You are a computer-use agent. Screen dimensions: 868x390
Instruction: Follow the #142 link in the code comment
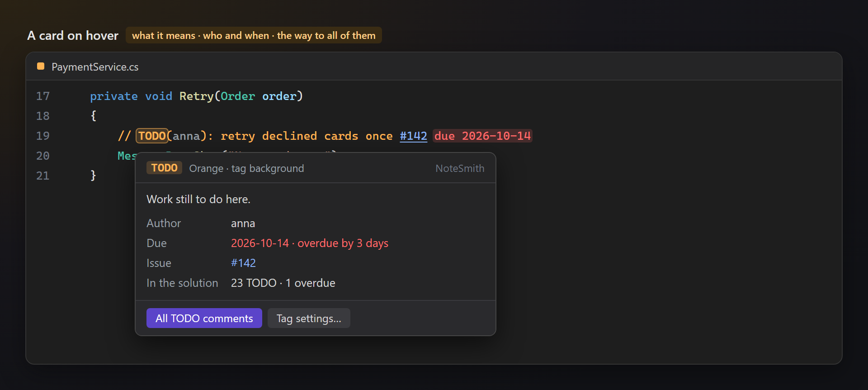pyautogui.click(x=413, y=136)
